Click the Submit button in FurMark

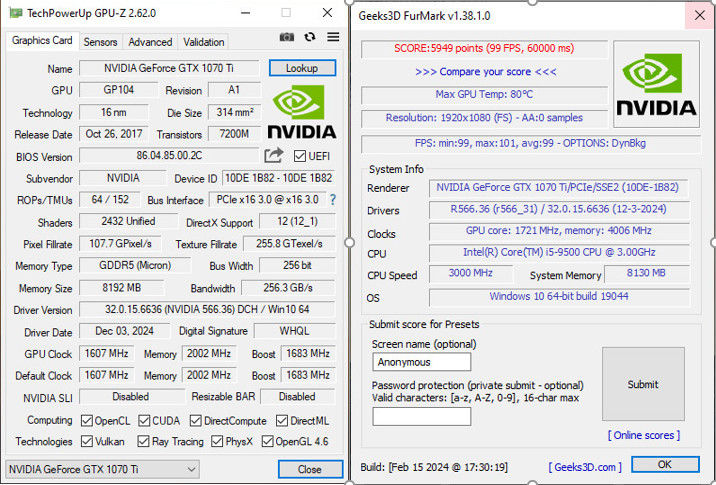[643, 384]
